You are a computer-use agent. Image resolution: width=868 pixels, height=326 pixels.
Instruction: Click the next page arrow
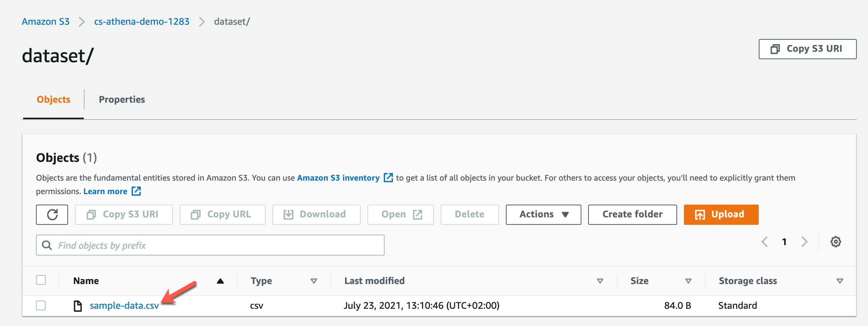click(x=804, y=242)
